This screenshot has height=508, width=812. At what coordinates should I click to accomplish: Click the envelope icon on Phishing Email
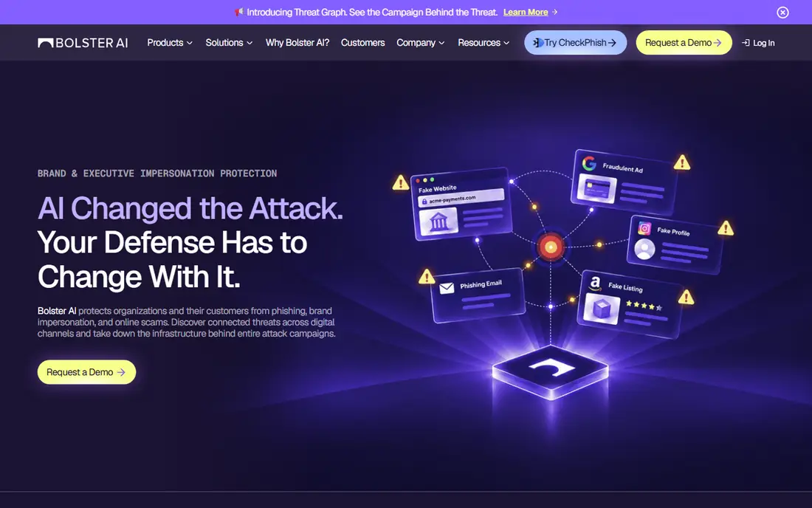pos(447,288)
